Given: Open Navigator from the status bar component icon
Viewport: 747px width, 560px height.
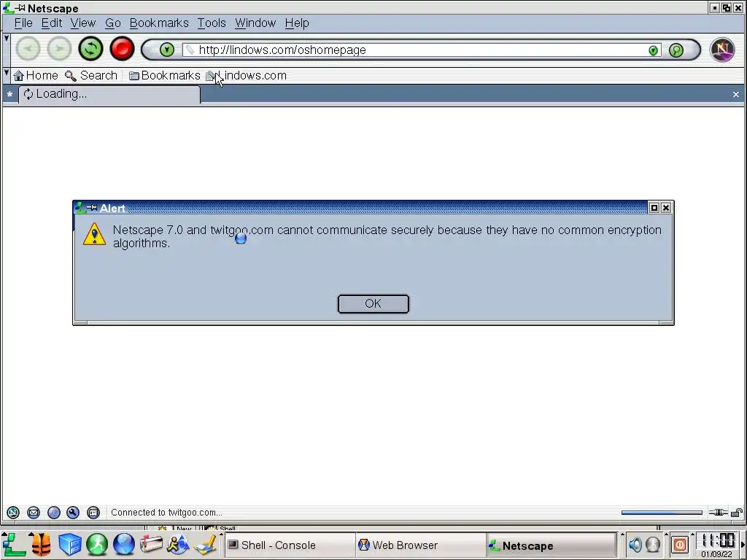Looking at the screenshot, I should coord(13,513).
